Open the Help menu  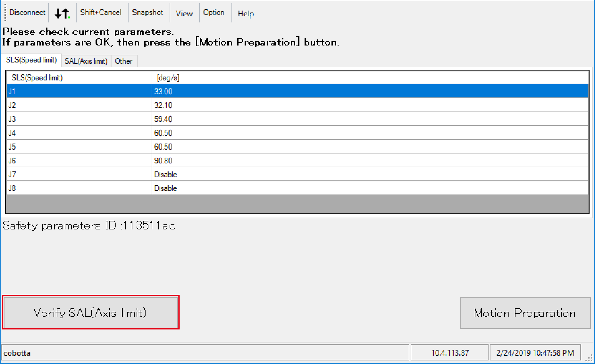tap(246, 13)
